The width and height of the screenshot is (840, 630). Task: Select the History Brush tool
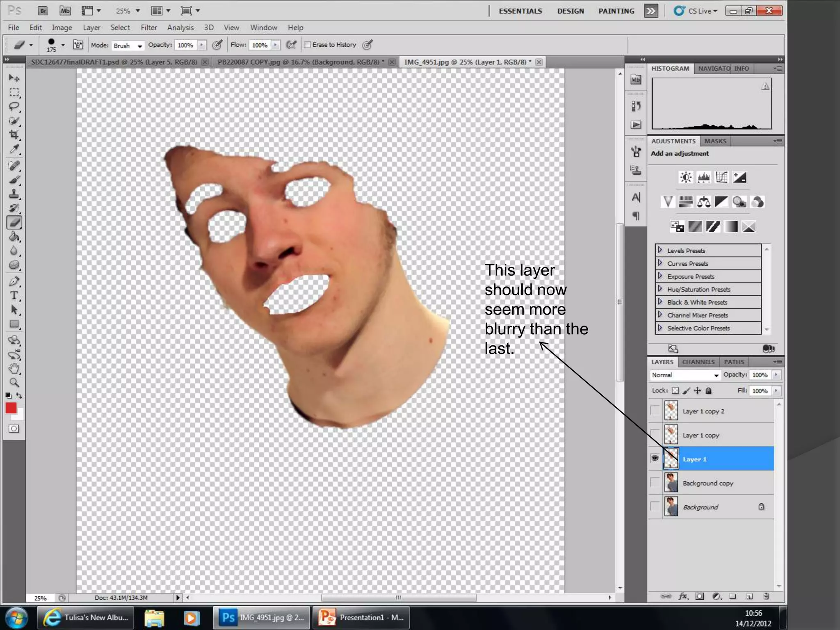[14, 208]
